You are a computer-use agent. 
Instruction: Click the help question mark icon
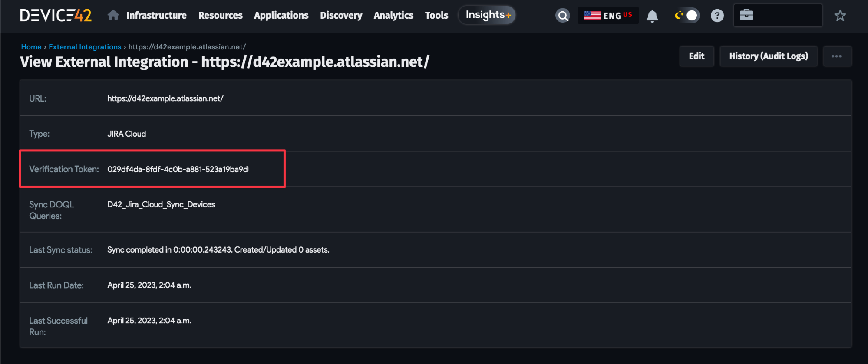click(x=717, y=16)
